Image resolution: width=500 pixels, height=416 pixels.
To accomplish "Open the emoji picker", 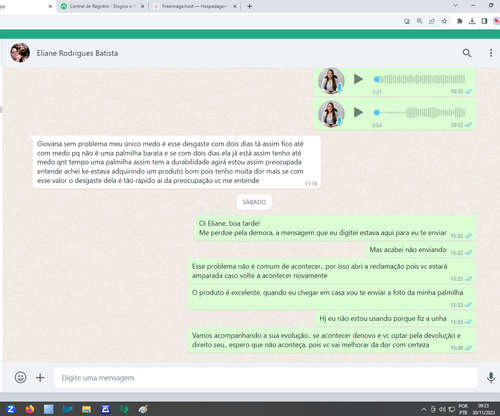I will [x=20, y=377].
